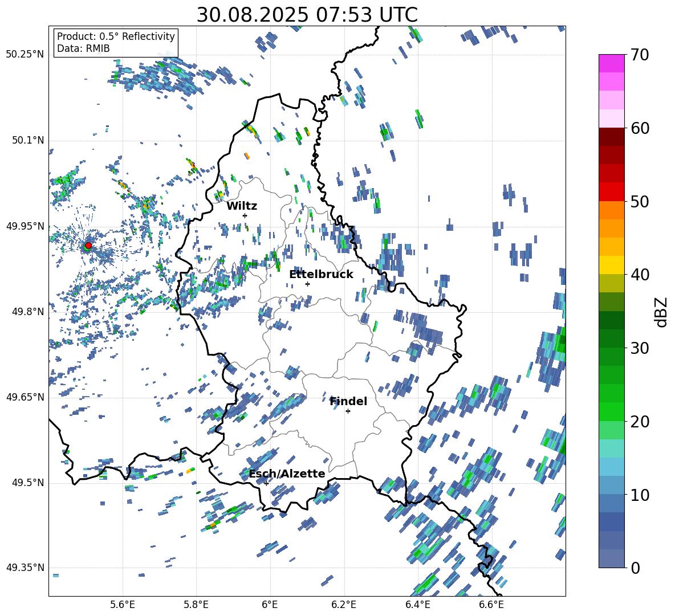Image resolution: width=675 pixels, height=616 pixels.
Task: Click the 6.4°E longitude label
Action: 417,605
